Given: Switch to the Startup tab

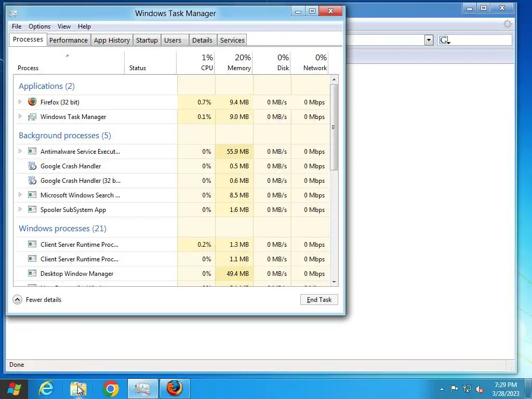Looking at the screenshot, I should tap(147, 40).
